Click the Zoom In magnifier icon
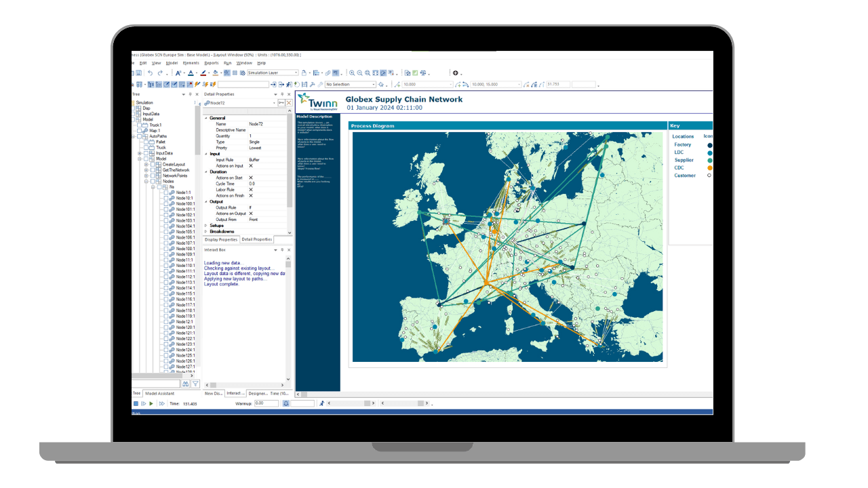The image size is (868, 488). 352,73
